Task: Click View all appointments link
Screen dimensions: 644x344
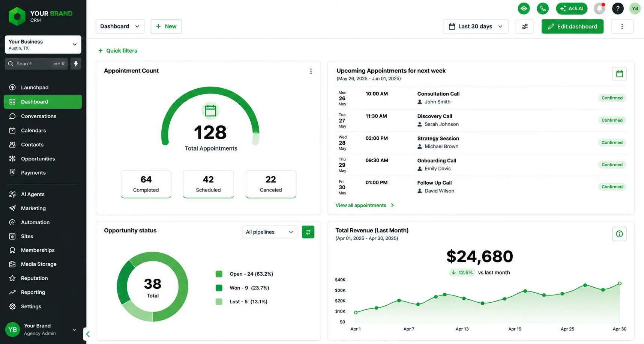Action: 365,205
